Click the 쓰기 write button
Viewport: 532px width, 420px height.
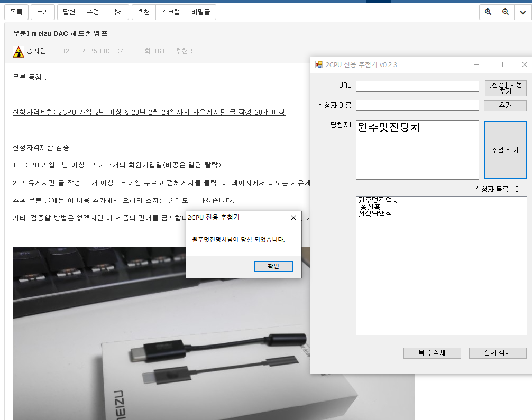point(43,12)
